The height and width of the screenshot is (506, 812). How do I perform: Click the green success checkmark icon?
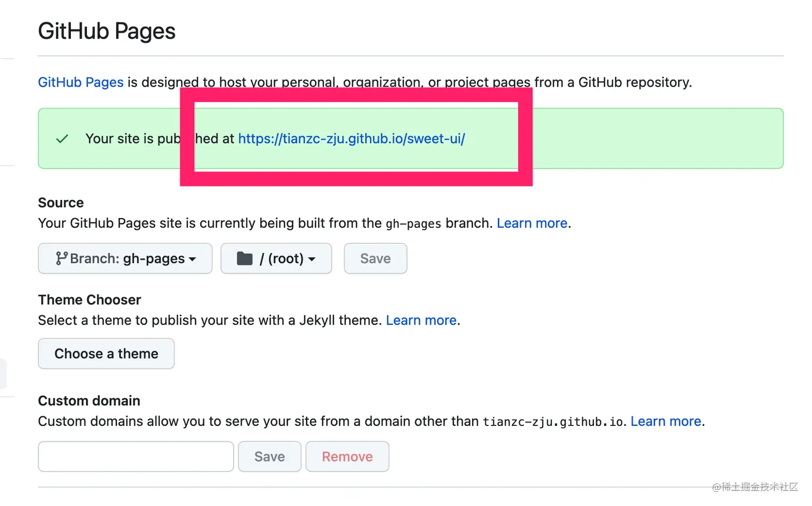pyautogui.click(x=62, y=139)
